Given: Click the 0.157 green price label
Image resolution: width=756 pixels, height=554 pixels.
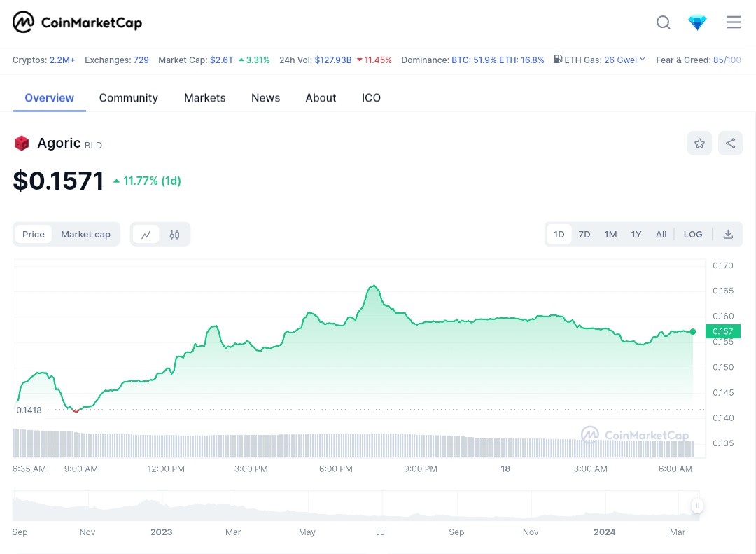Looking at the screenshot, I should point(722,331).
